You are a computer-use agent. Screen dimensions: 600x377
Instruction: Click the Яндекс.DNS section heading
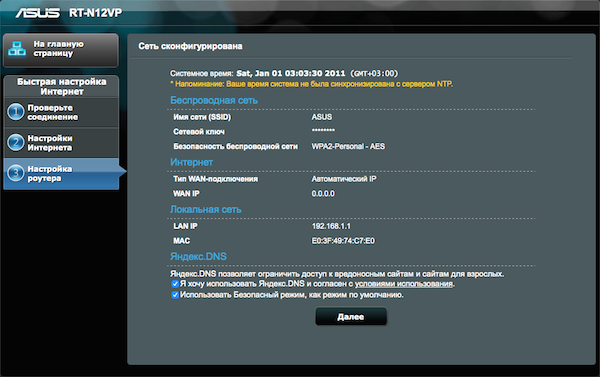tap(198, 256)
